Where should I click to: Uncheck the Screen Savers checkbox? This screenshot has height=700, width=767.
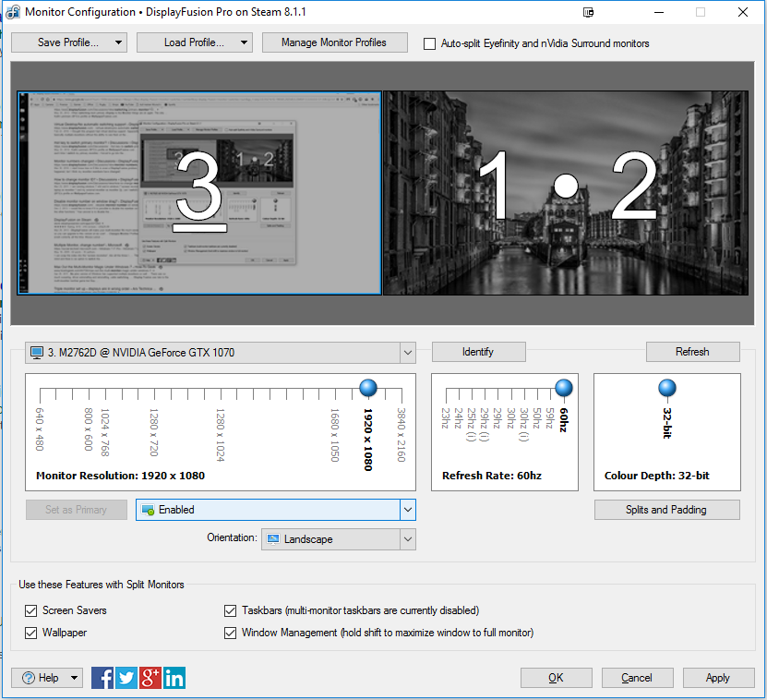tap(30, 610)
